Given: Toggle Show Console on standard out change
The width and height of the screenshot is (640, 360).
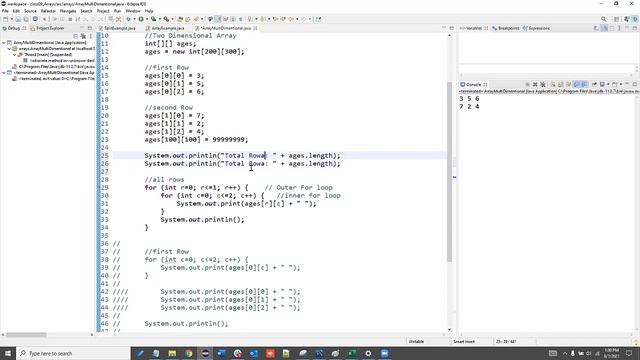Looking at the screenshot, I should (x=576, y=84).
